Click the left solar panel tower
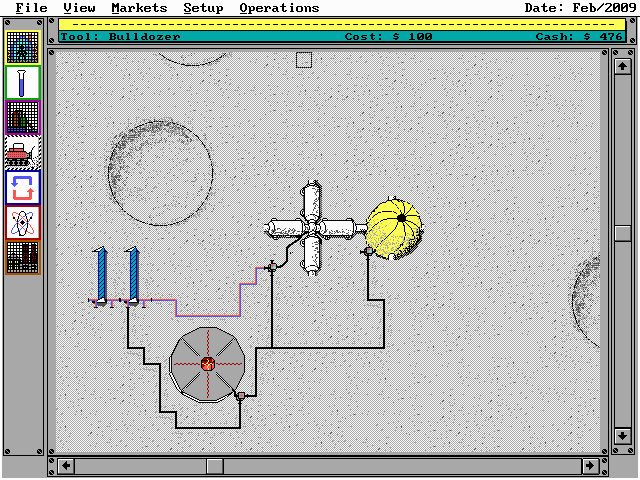Screen dimensions: 640x480 (x=101, y=276)
